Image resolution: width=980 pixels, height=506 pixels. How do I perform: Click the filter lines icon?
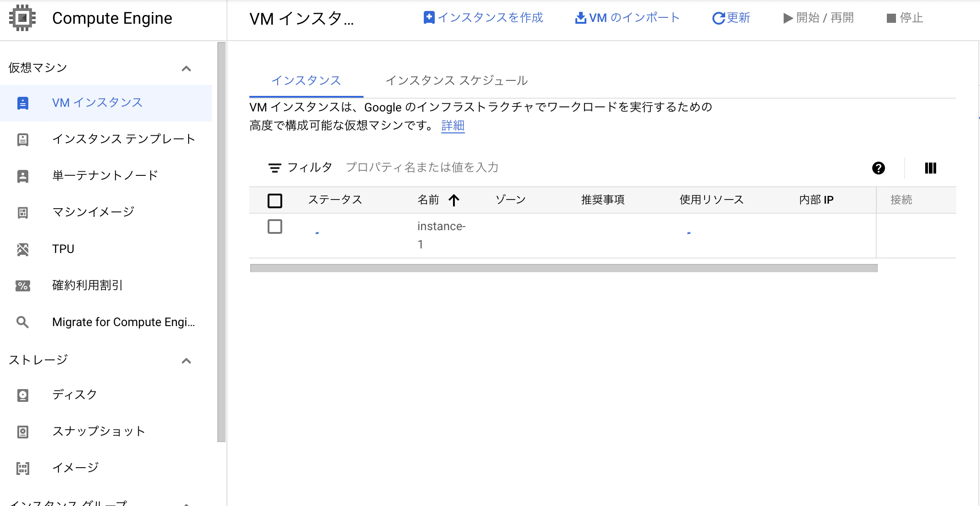pos(274,168)
